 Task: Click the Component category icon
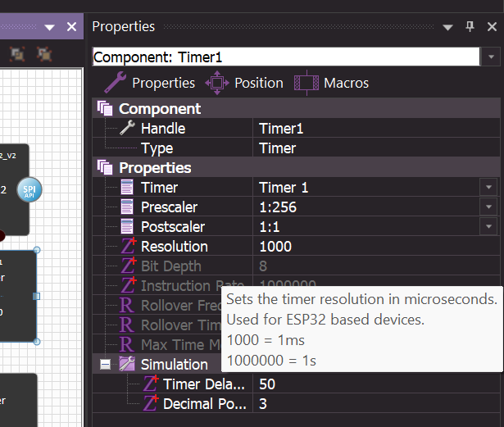[x=105, y=108]
